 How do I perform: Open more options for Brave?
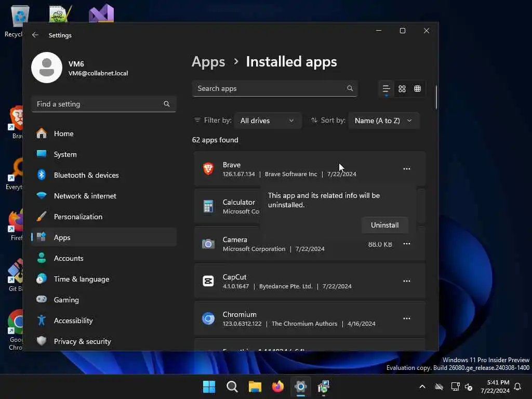pyautogui.click(x=406, y=169)
